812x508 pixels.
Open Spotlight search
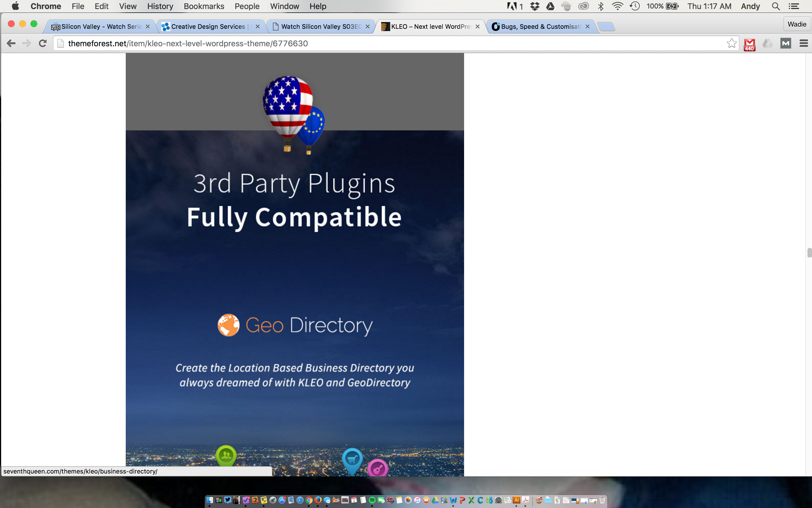tap(775, 6)
